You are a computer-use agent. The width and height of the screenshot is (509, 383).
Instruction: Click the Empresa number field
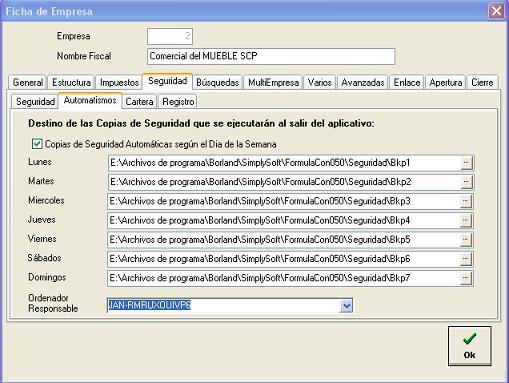point(170,36)
